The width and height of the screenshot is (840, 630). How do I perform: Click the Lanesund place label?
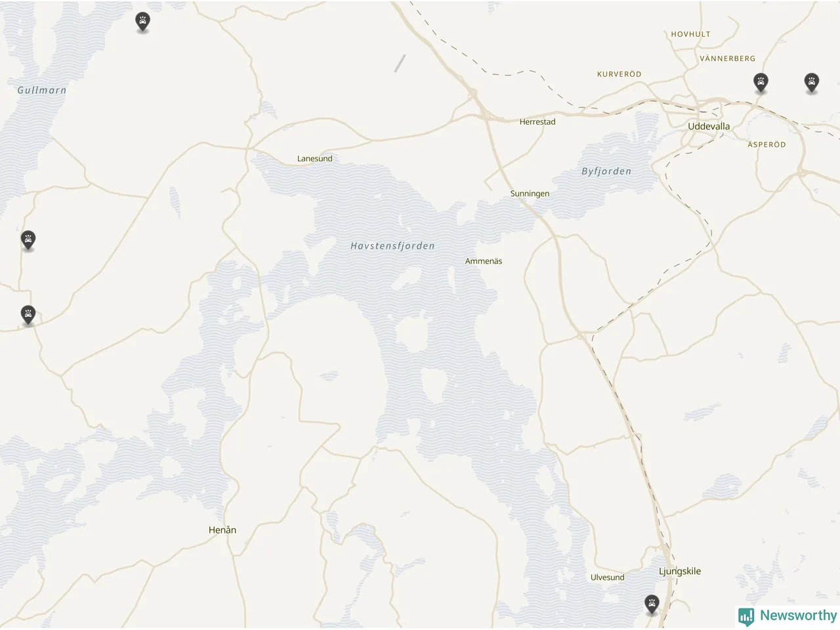[x=315, y=159]
